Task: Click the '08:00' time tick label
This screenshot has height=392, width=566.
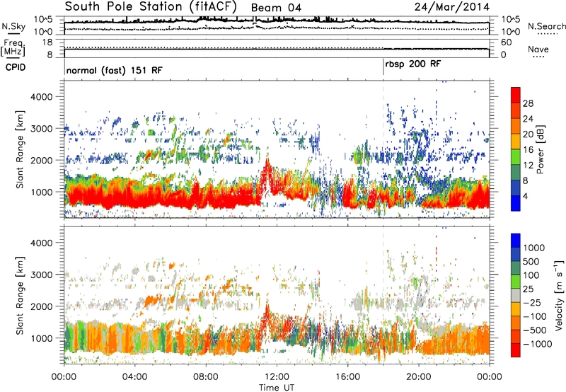Action: point(205,377)
